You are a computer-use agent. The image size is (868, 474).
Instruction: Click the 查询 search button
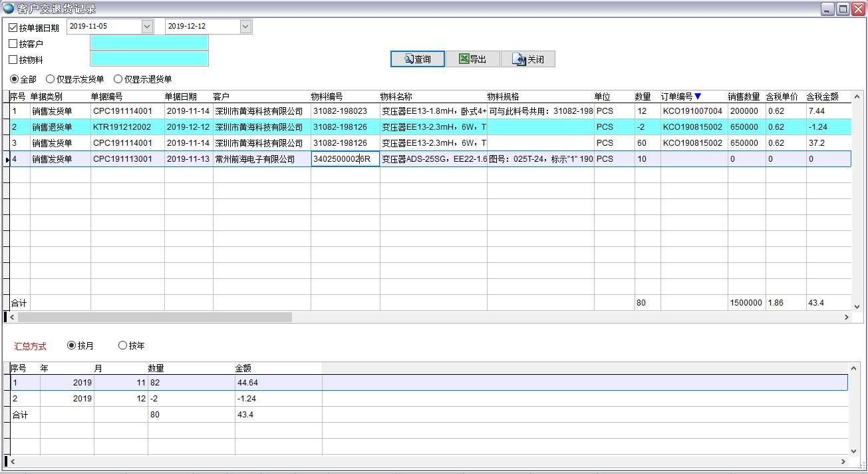click(417, 59)
